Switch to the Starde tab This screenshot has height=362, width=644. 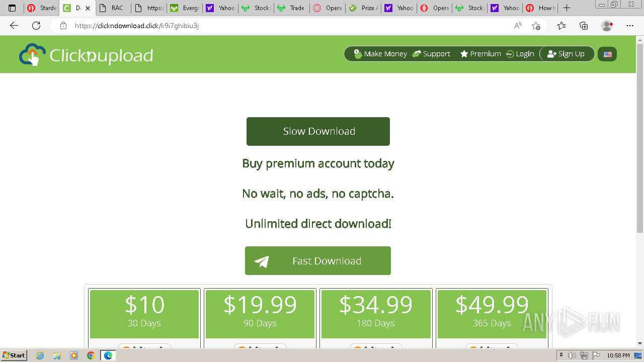42,8
